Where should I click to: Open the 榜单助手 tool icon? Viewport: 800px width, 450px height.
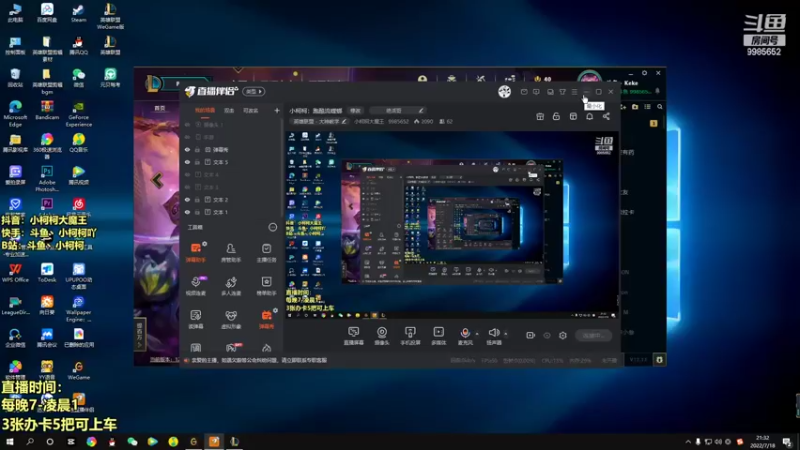tap(266, 286)
